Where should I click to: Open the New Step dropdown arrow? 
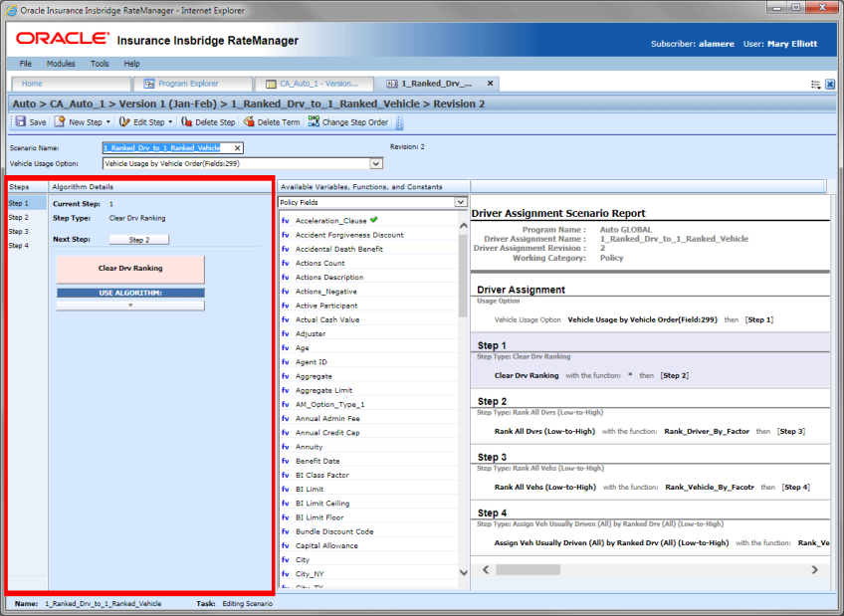pos(108,122)
